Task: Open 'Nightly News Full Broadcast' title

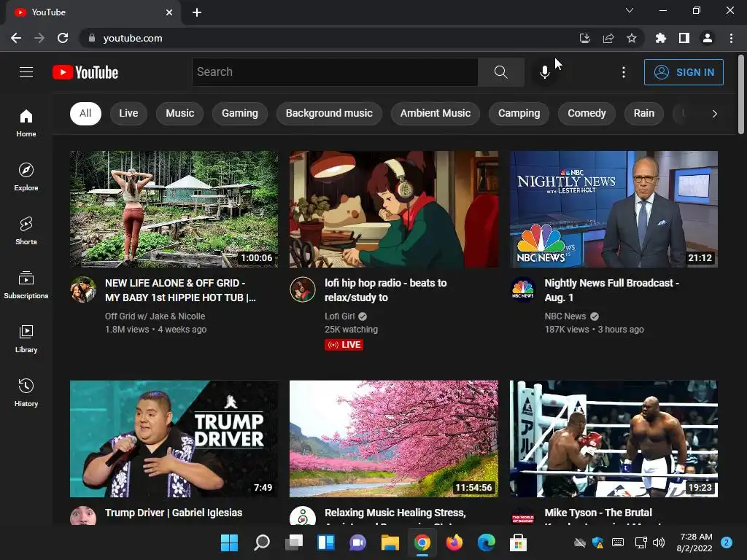Action: [x=612, y=290]
